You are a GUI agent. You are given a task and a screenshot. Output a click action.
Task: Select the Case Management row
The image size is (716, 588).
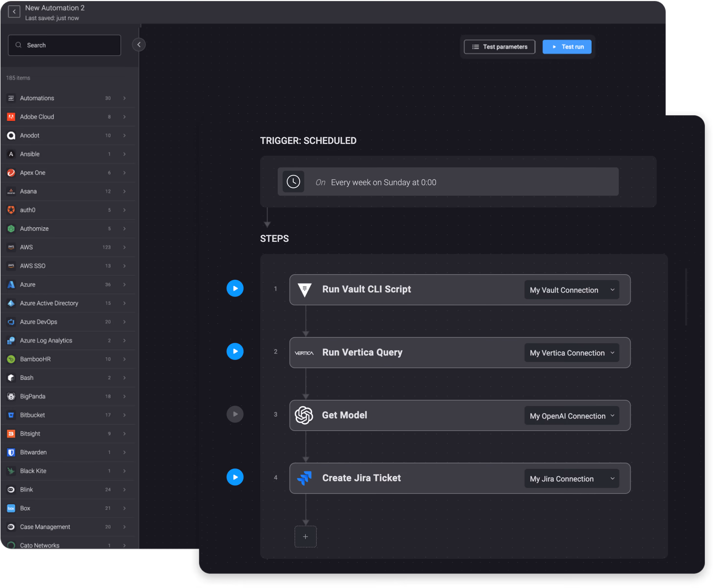point(68,527)
